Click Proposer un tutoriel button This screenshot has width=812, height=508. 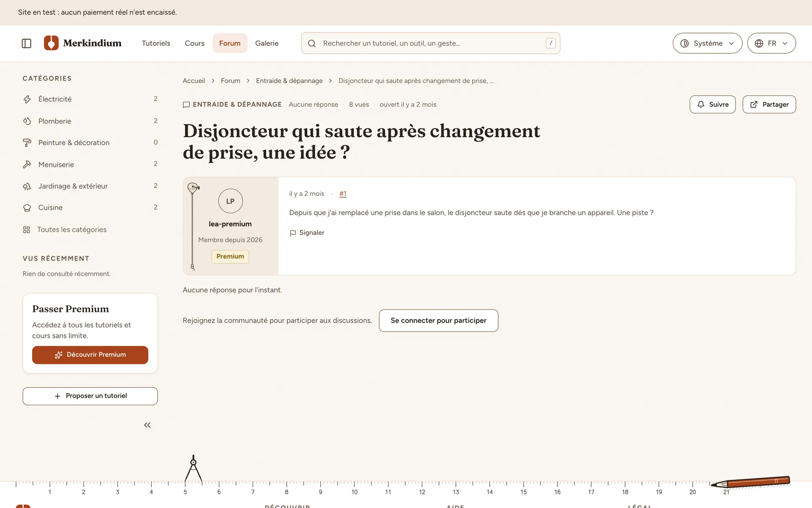[90, 396]
